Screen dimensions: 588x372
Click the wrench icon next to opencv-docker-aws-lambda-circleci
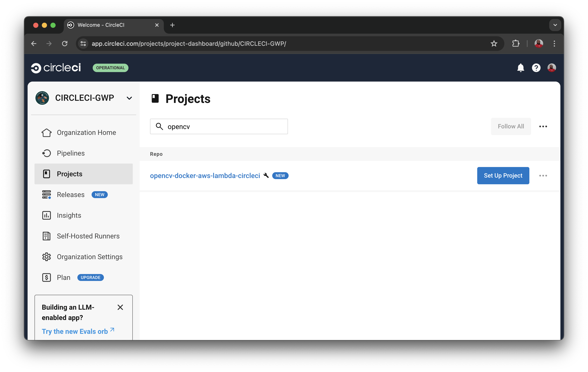pos(266,175)
